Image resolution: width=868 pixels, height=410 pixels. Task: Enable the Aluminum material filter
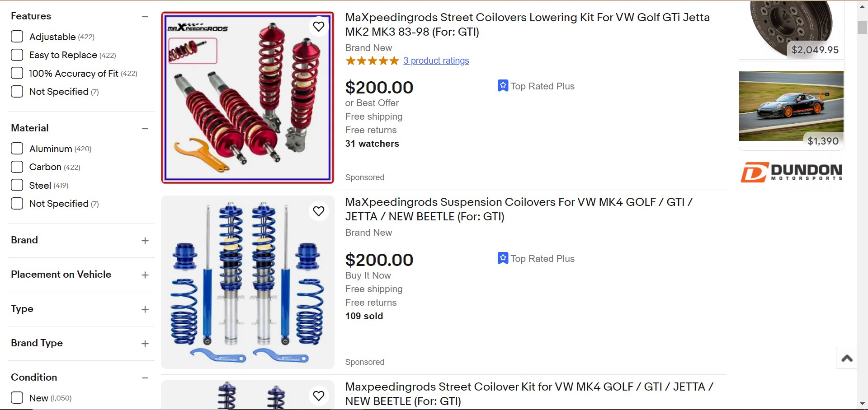(17, 149)
